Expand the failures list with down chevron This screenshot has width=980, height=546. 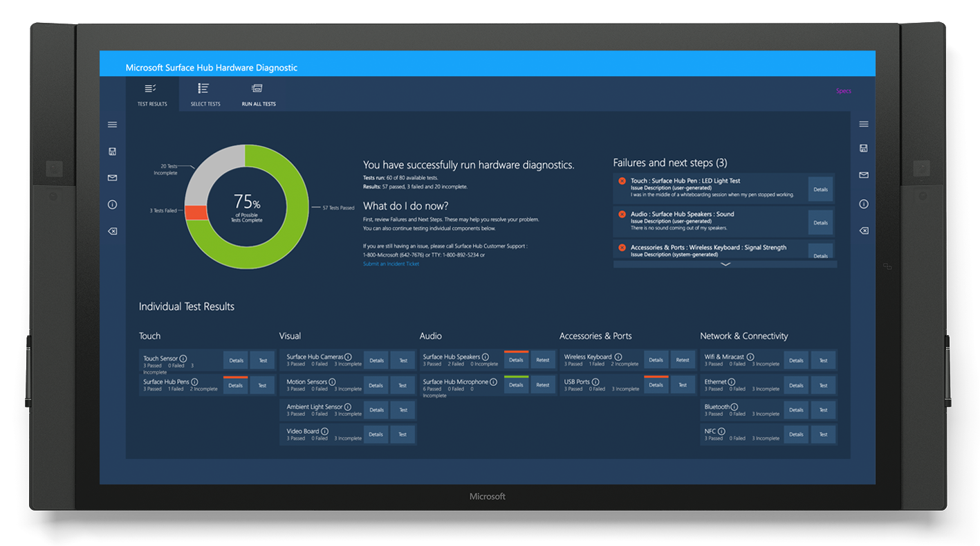[x=725, y=264]
